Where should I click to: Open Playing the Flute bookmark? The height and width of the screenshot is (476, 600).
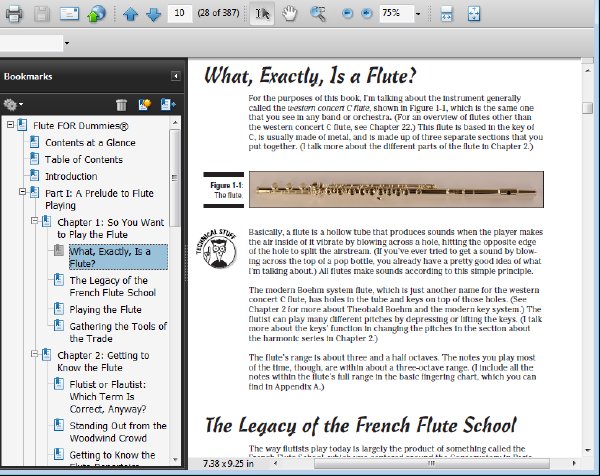click(x=106, y=310)
